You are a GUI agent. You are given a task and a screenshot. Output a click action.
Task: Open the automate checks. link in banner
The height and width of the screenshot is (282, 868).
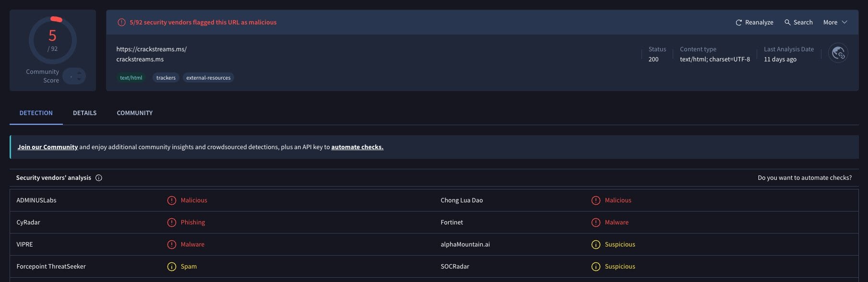point(357,147)
